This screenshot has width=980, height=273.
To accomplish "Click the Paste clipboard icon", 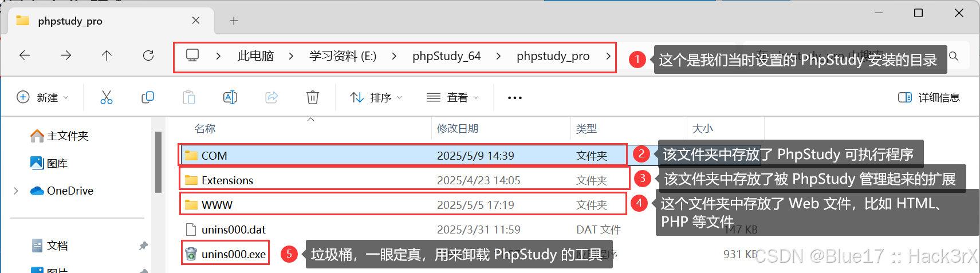I will pos(189,97).
